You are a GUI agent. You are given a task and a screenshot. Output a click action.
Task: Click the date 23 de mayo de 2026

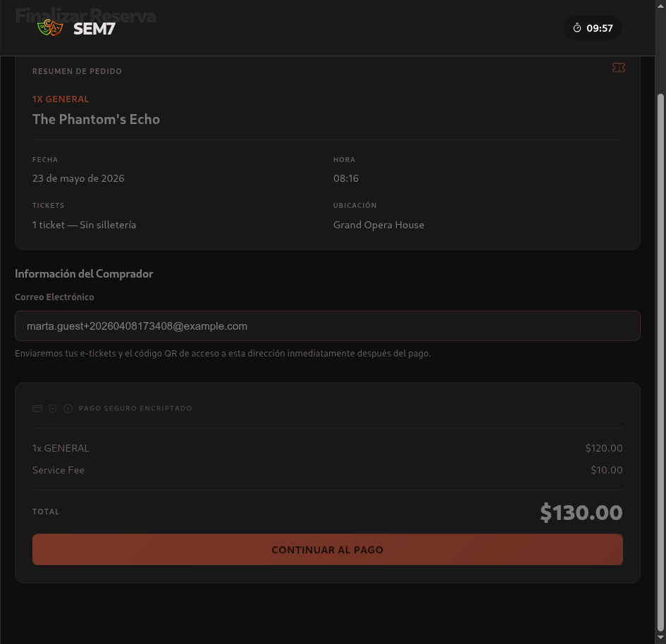click(x=78, y=178)
